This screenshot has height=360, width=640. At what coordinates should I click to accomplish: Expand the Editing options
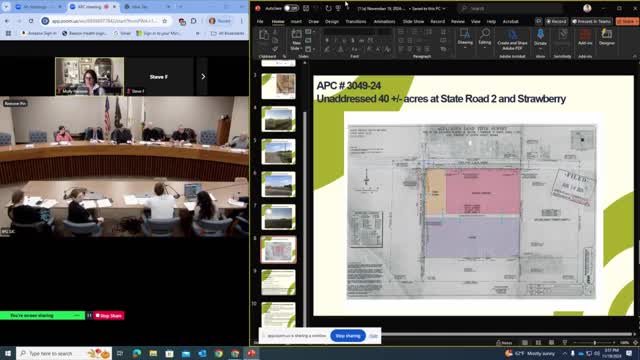[484, 38]
